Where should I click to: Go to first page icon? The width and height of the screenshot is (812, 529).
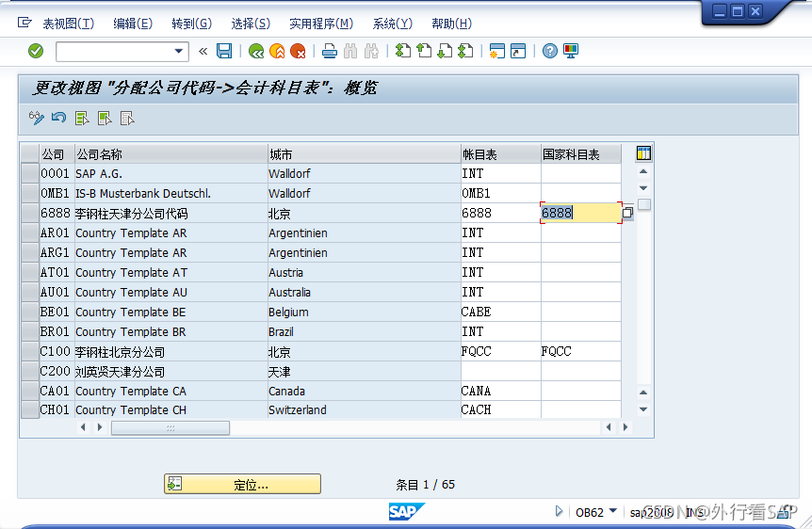[403, 51]
